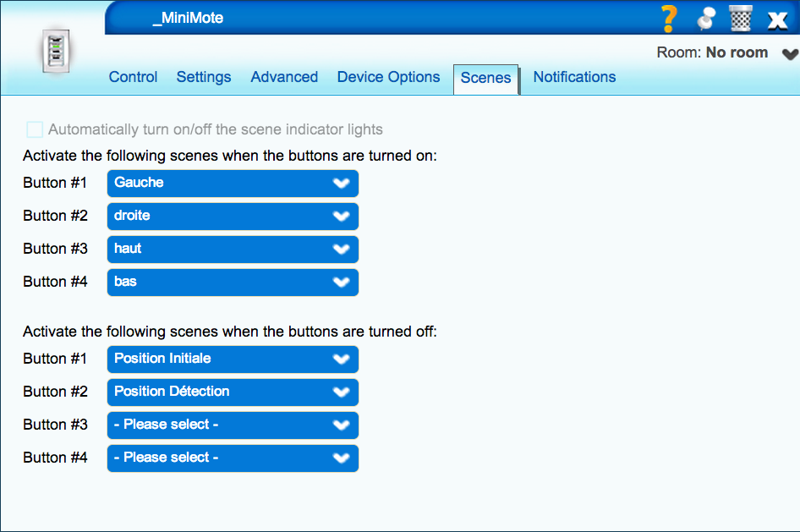Switch to the Settings tab
Image resolution: width=800 pixels, height=532 pixels.
[204, 77]
